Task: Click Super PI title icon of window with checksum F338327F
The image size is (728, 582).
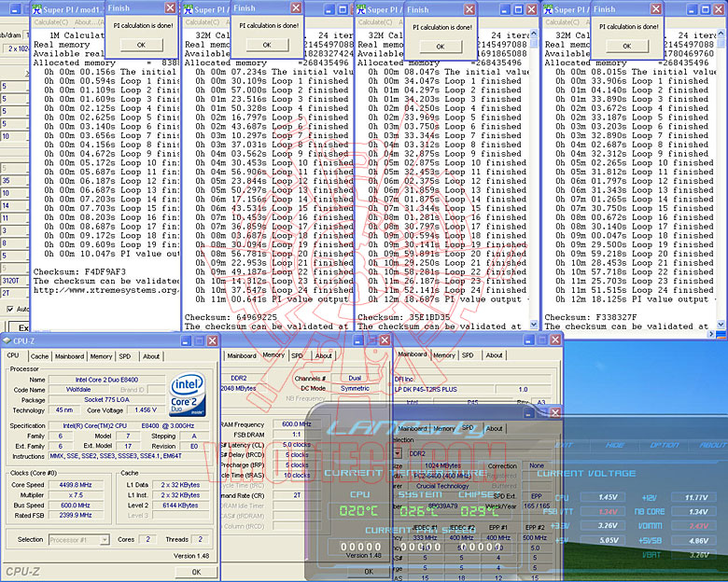Action: (548, 9)
